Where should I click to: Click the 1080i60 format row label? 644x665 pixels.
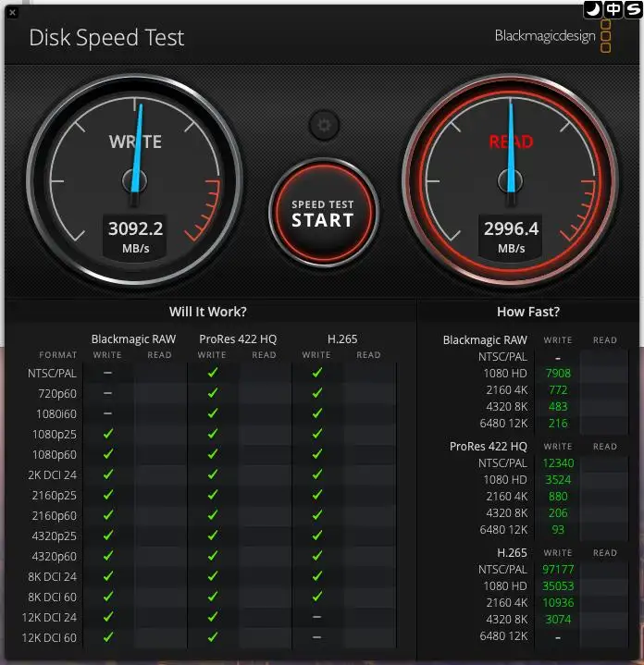pos(56,414)
